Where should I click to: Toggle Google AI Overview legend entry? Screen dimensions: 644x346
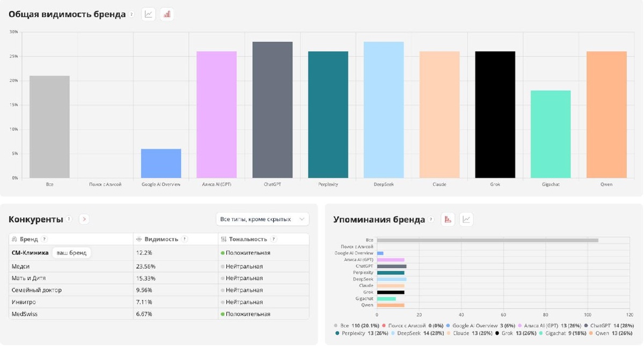pyautogui.click(x=481, y=325)
